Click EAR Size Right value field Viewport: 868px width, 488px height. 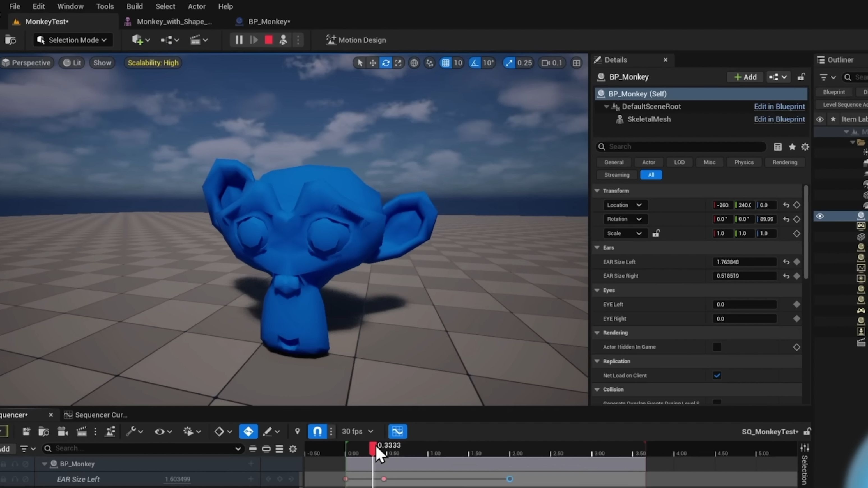click(x=744, y=276)
